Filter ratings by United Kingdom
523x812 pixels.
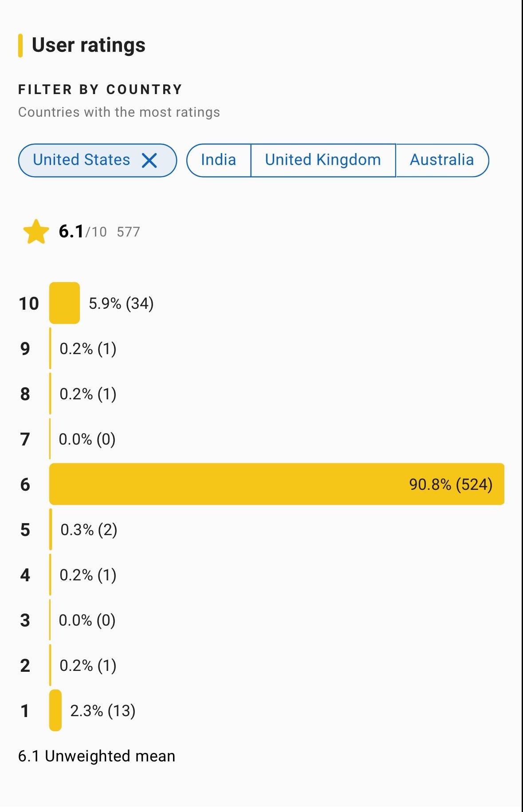tap(322, 160)
